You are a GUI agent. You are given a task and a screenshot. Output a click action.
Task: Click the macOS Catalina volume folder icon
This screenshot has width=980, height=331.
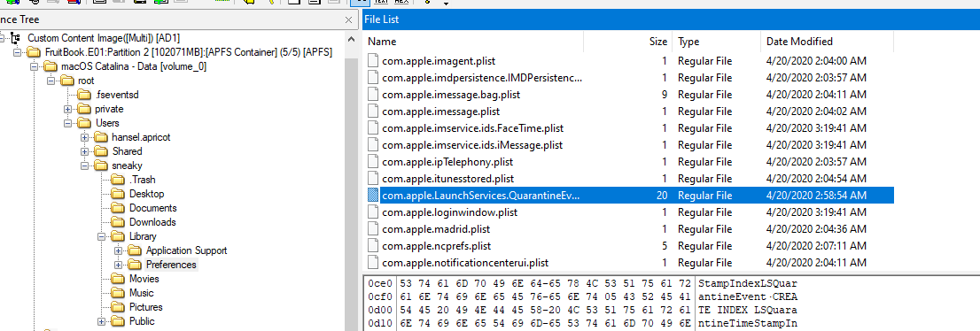pyautogui.click(x=50, y=67)
